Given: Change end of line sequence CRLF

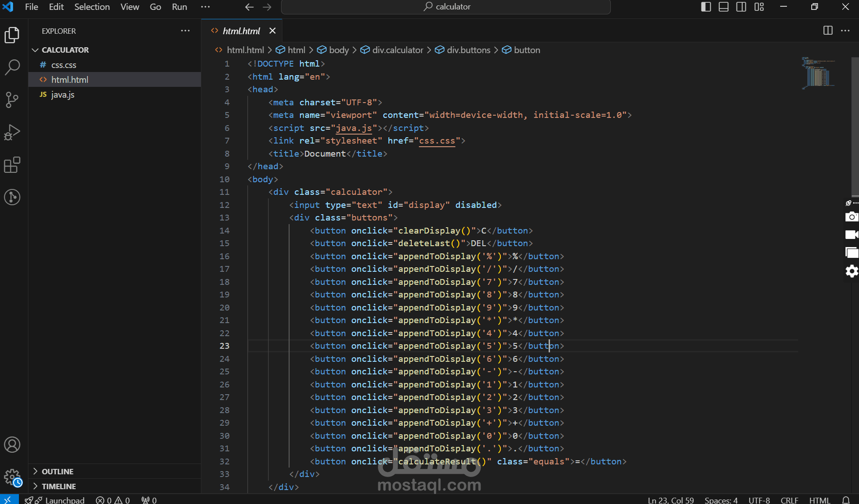Looking at the screenshot, I should pos(789,499).
